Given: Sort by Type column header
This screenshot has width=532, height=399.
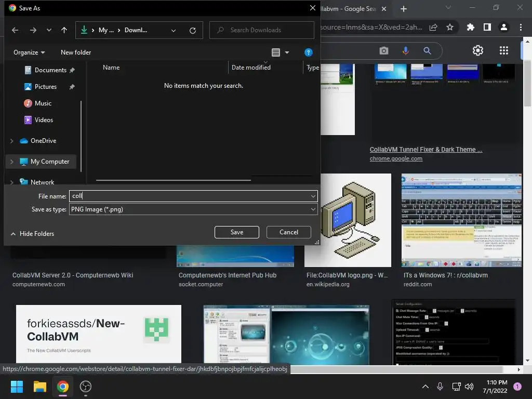Looking at the screenshot, I should tap(312, 68).
